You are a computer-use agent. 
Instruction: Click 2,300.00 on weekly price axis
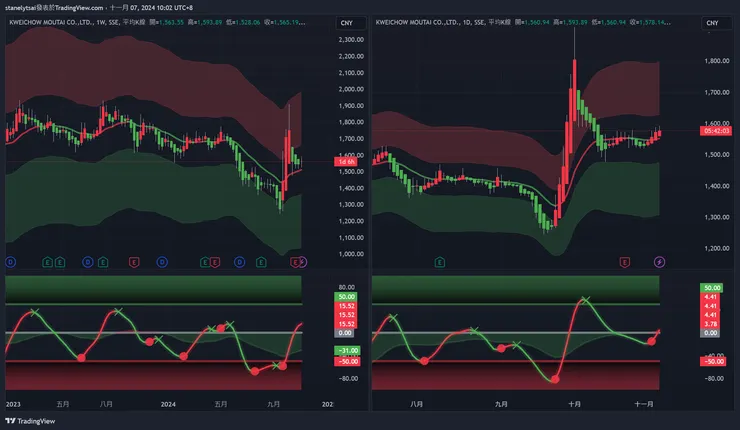point(351,40)
